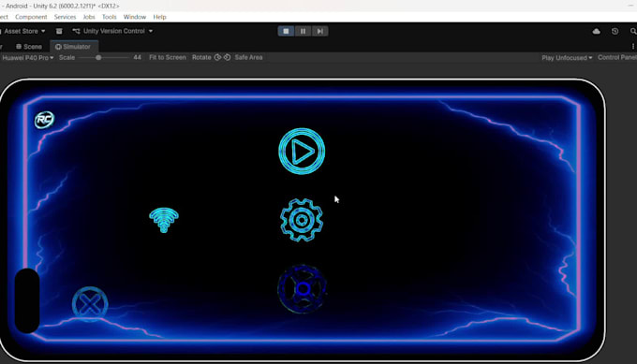The image size is (637, 364).
Task: Choose a device from Huawei P40 Pro dropdown
Action: (27, 58)
